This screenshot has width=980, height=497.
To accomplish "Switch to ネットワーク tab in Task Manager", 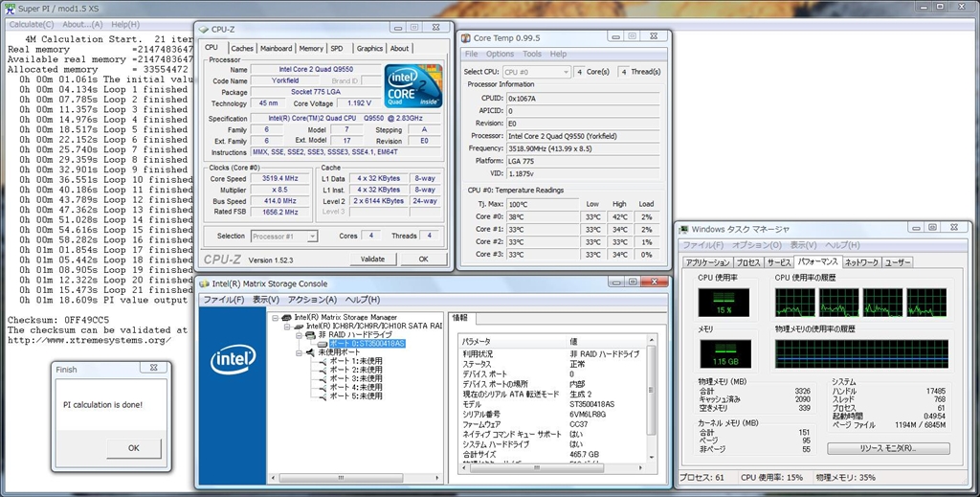I will tap(861, 262).
